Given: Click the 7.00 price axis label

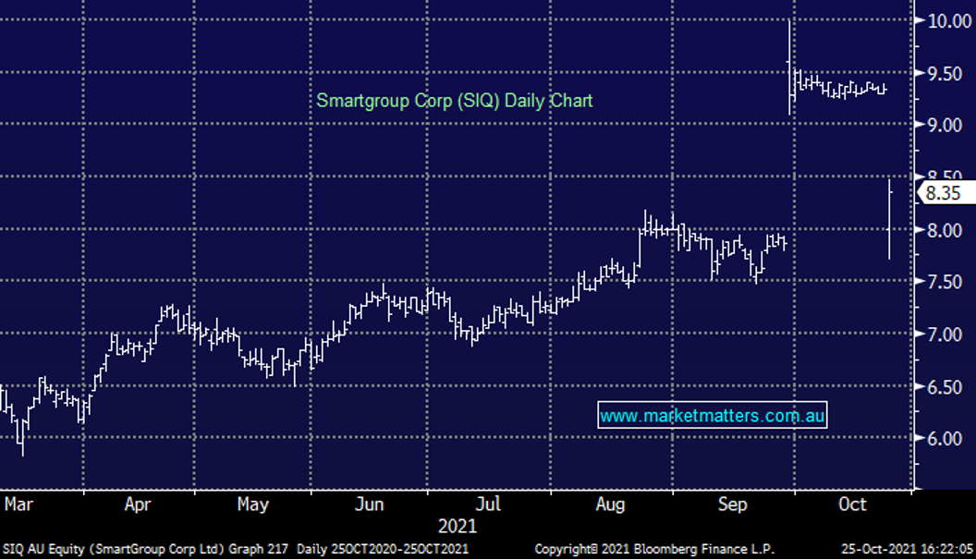Looking at the screenshot, I should (946, 334).
